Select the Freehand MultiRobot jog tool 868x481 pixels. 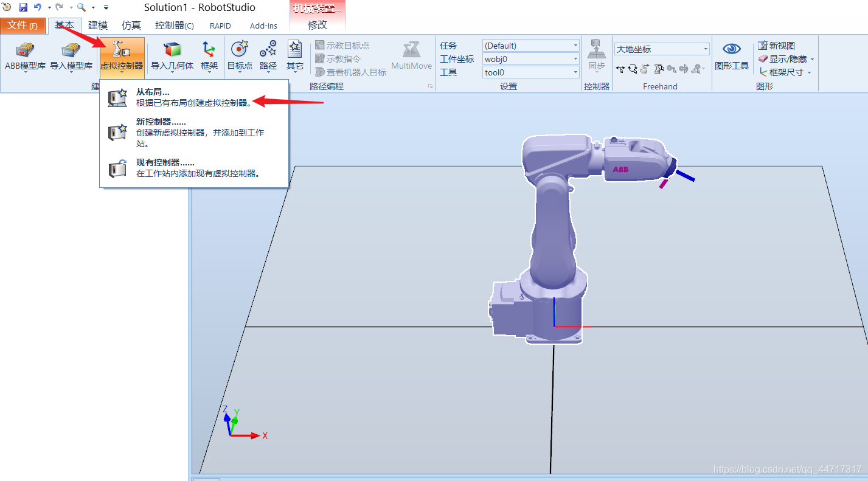(697, 69)
